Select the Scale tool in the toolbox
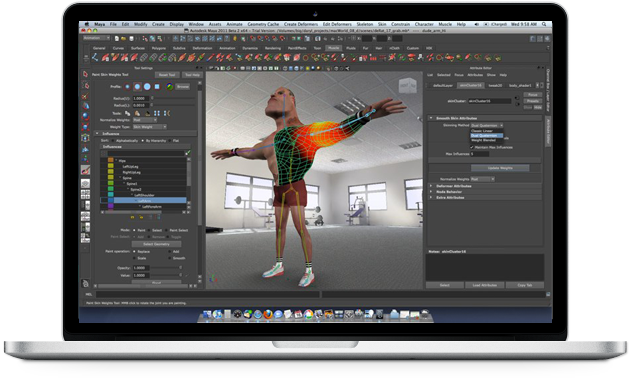The width and height of the screenshot is (632, 378). coord(85,127)
